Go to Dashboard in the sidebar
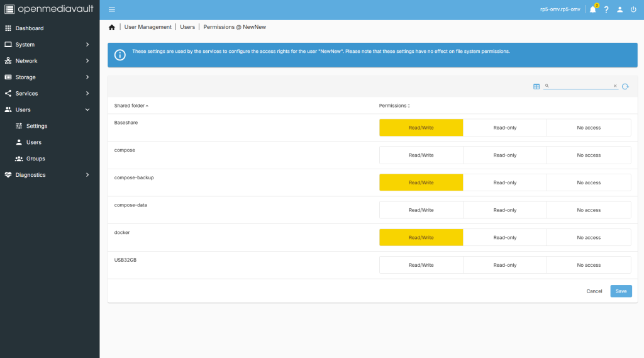 [x=30, y=28]
